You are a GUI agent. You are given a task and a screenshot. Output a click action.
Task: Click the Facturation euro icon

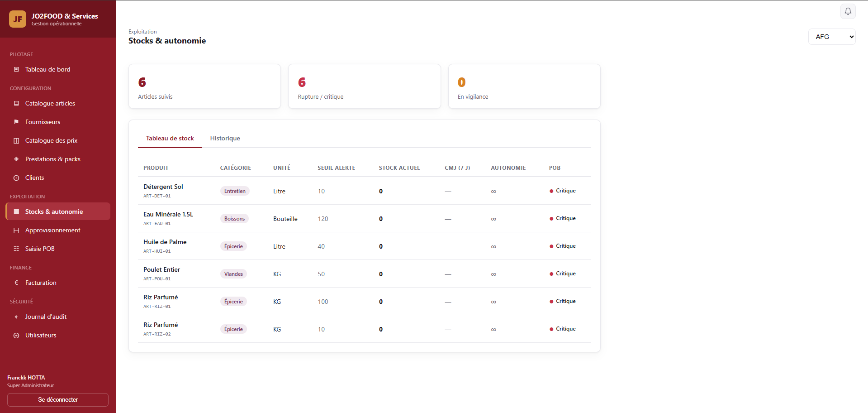(x=16, y=283)
